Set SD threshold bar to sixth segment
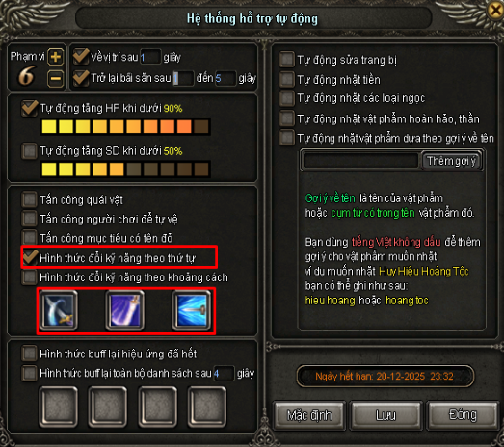The width and height of the screenshot is (504, 447). click(134, 170)
